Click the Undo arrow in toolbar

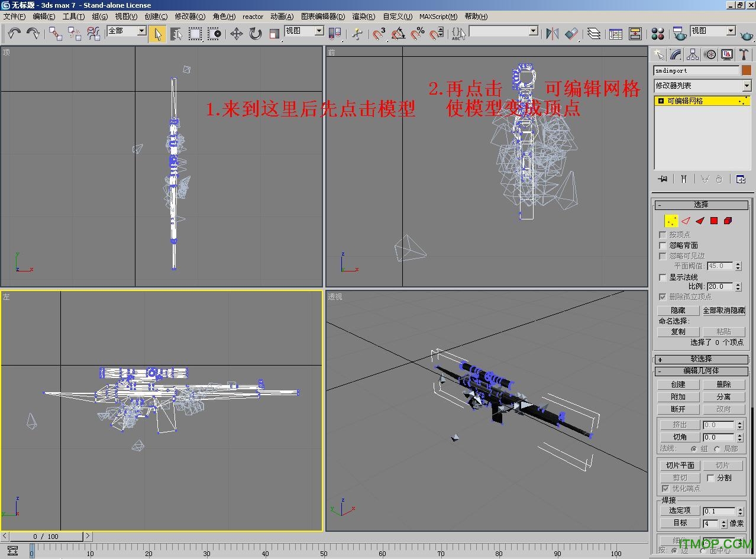(14, 34)
